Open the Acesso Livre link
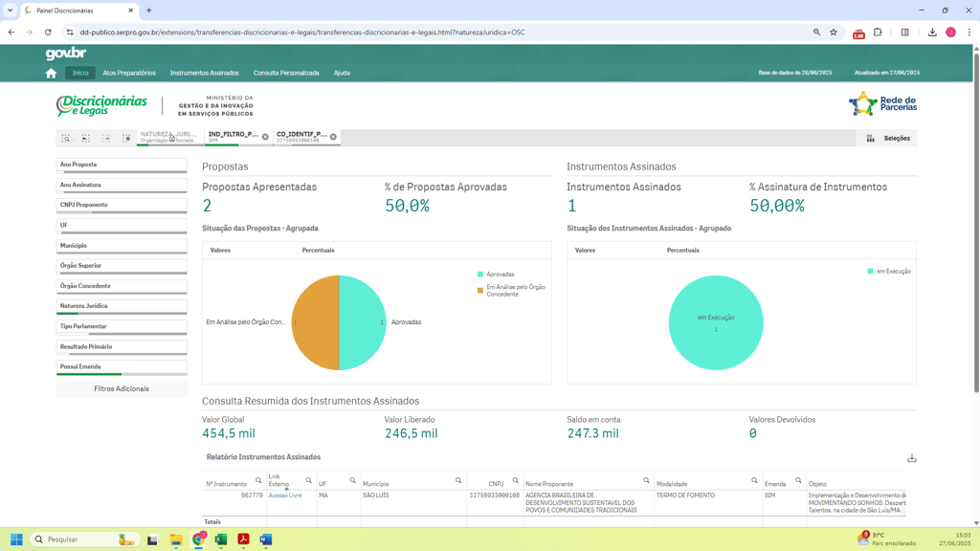The height and width of the screenshot is (551, 980). pos(285,496)
